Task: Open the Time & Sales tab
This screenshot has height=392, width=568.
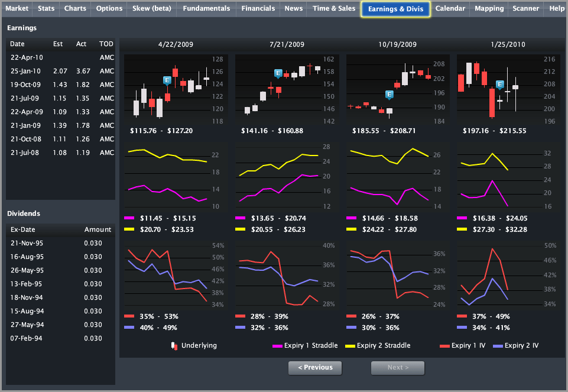Action: click(333, 8)
